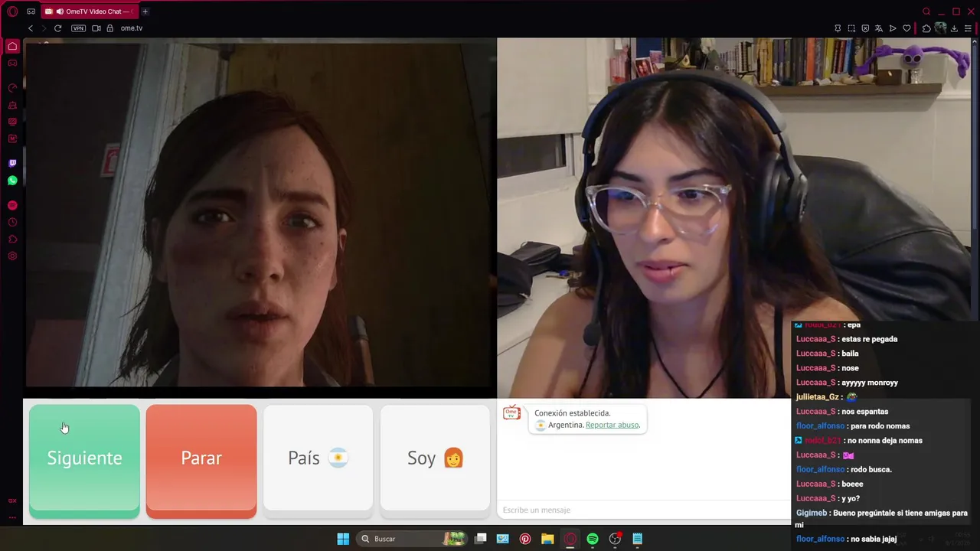Click username Gigimeb in chat overlay
The image size is (980, 551).
point(812,513)
